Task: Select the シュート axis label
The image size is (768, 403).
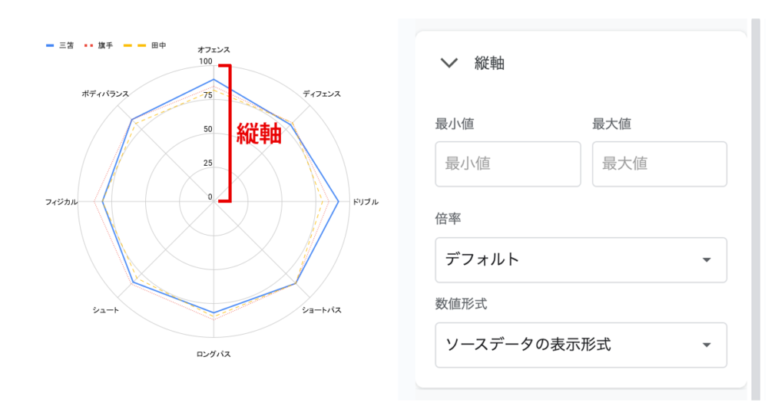Action: (x=106, y=310)
